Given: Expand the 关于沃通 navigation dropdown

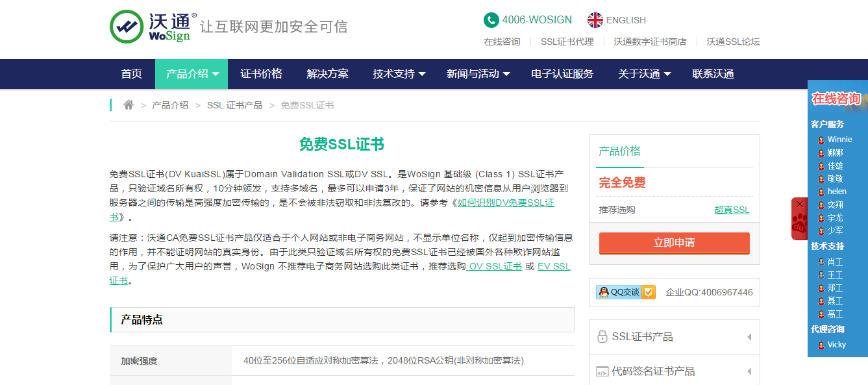Looking at the screenshot, I should pos(644,74).
